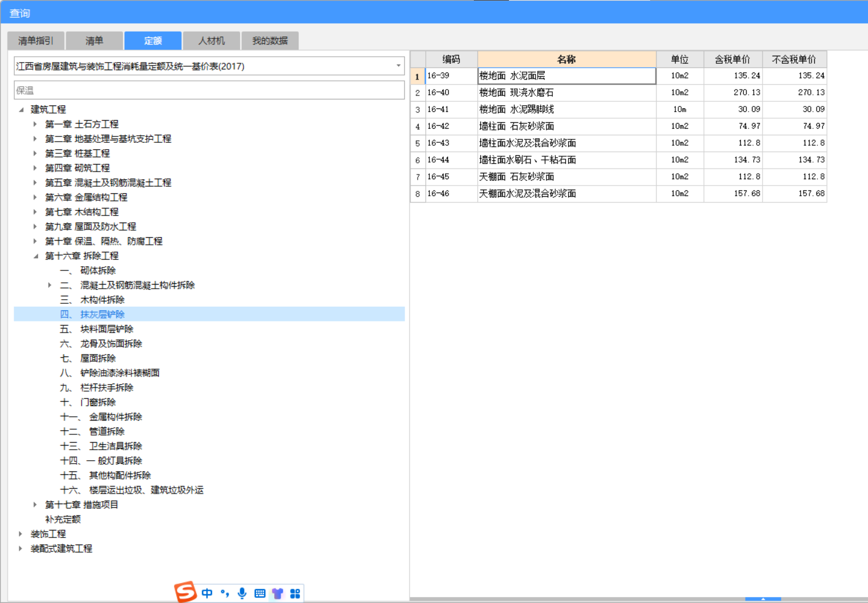Viewport: 868px width, 603px height.
Task: Select 第四章 砌筑工程 in tree
Action: point(77,168)
